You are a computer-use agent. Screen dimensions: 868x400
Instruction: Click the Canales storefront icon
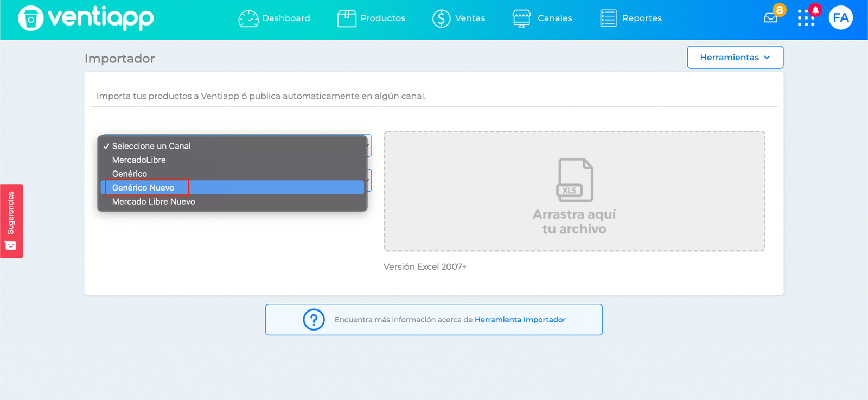521,18
